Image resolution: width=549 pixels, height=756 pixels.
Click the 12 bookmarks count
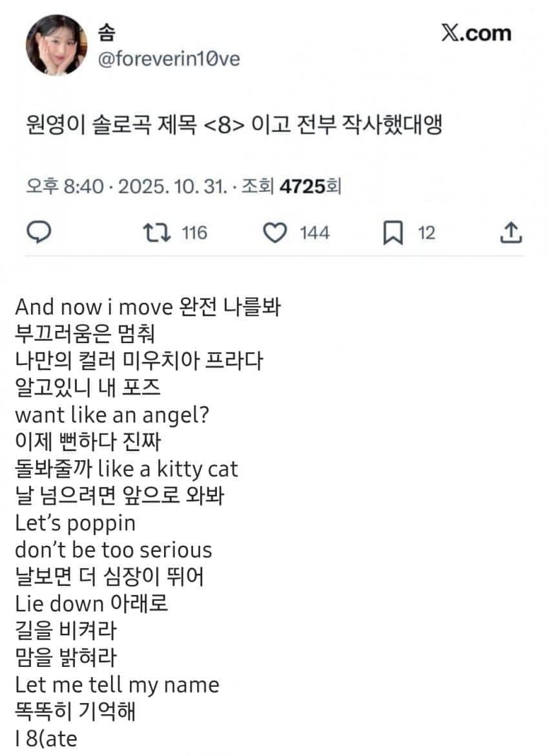(x=427, y=233)
